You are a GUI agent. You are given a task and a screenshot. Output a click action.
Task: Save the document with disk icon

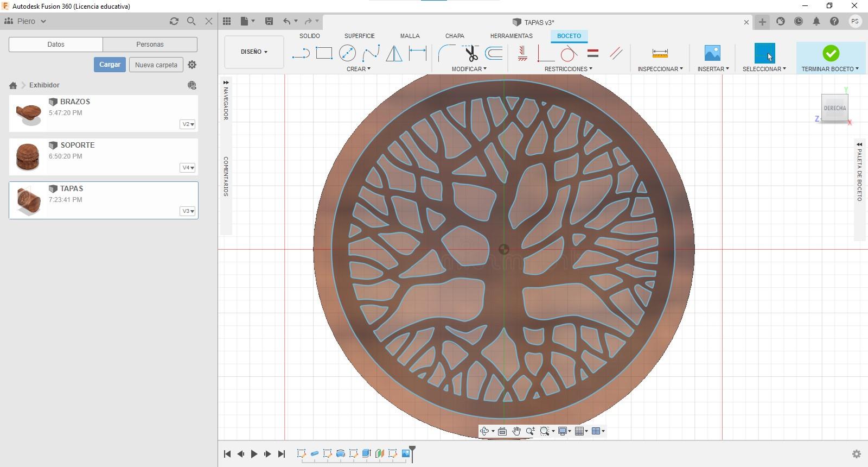pos(269,21)
